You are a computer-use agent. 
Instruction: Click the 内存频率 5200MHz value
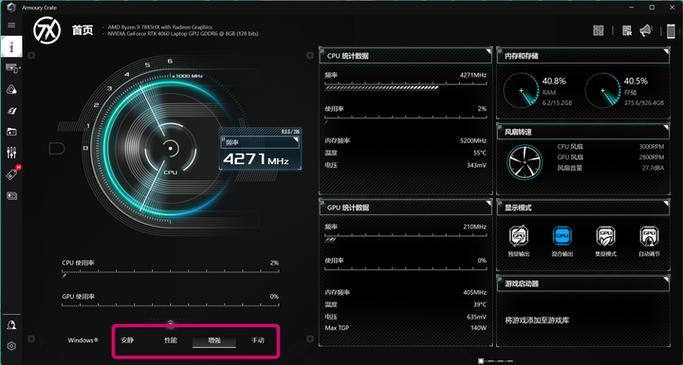pos(473,141)
